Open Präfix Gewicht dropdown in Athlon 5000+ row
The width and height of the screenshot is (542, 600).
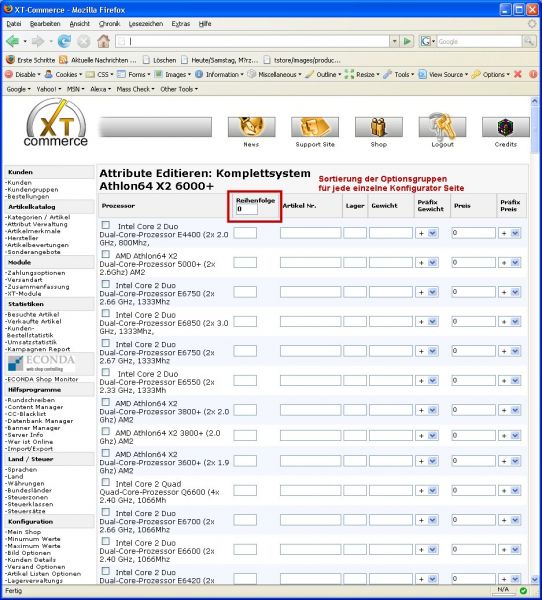click(427, 262)
